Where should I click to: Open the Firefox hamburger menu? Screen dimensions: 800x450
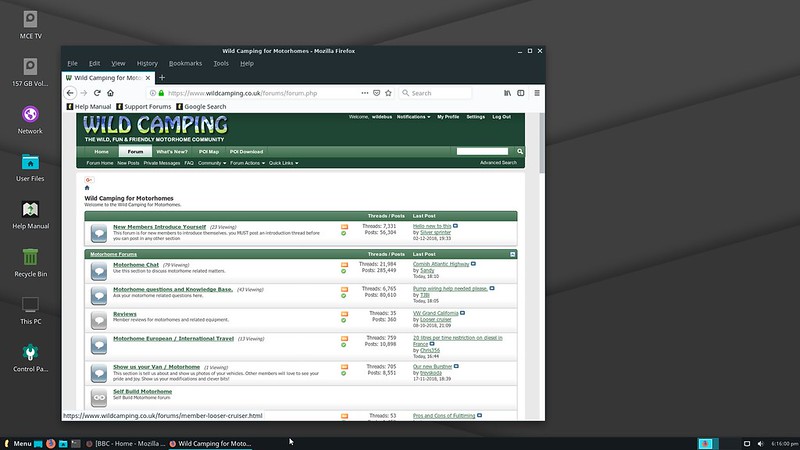[x=535, y=93]
